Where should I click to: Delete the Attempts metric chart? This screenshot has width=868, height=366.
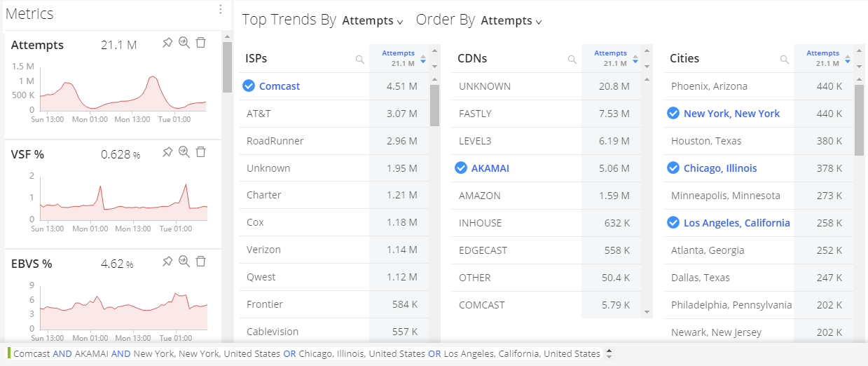pos(201,43)
